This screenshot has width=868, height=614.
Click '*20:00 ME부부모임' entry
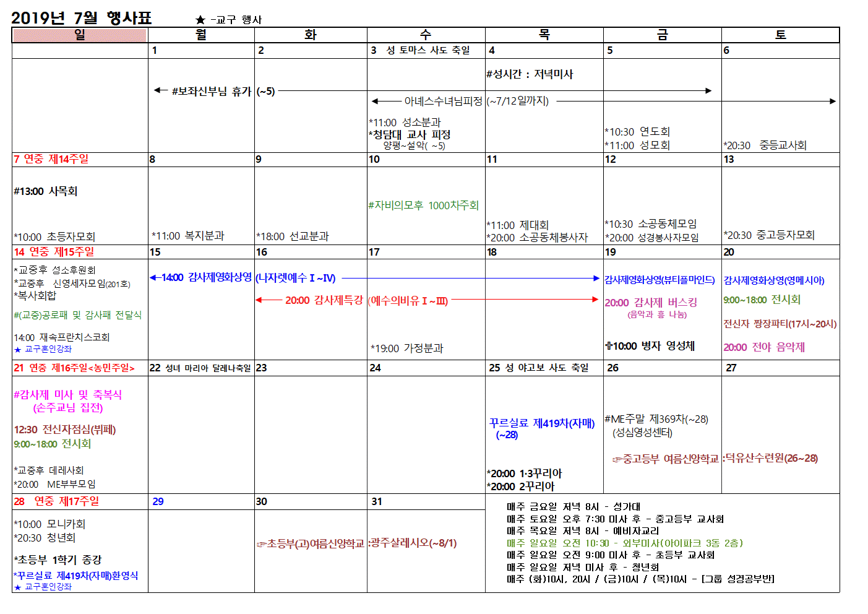[x=54, y=485]
